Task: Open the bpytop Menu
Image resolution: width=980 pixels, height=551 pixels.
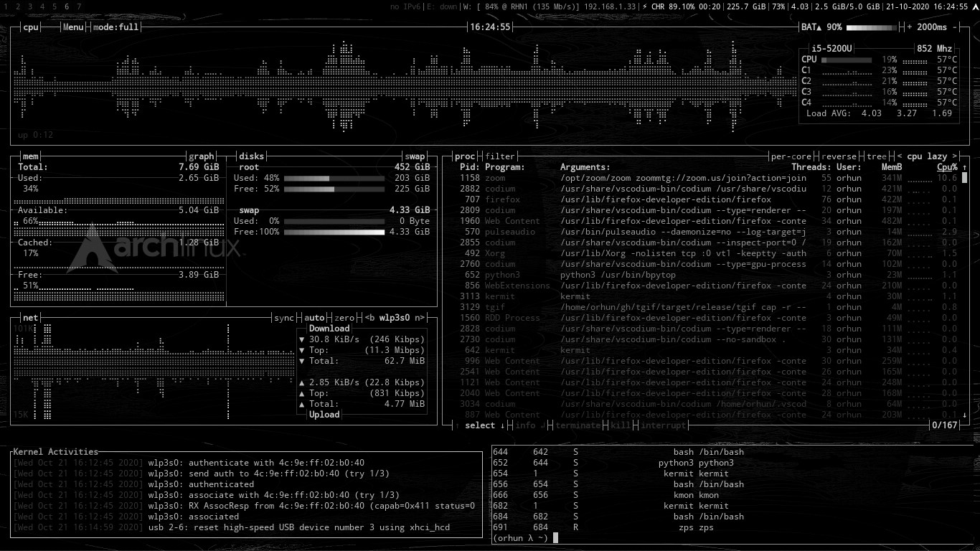Action: tap(73, 27)
